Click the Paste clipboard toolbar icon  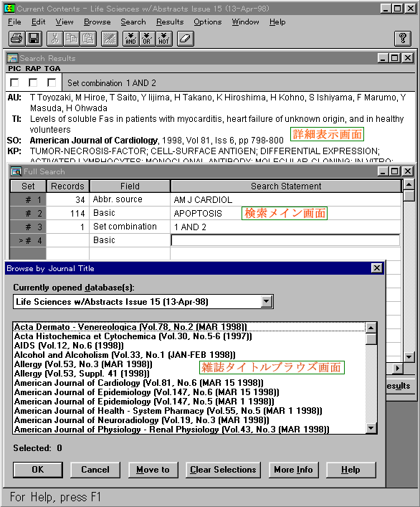pos(88,39)
